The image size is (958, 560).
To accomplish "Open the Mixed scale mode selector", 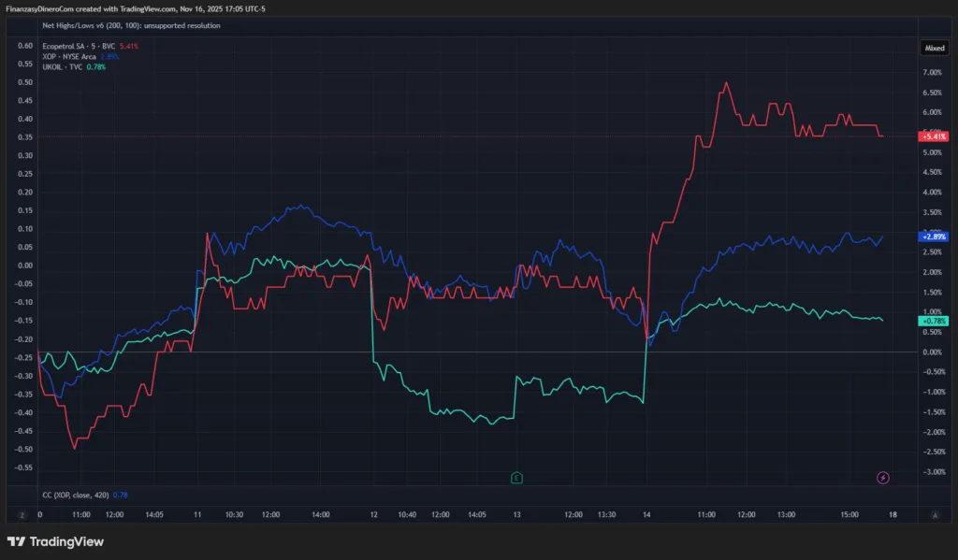I will click(935, 46).
